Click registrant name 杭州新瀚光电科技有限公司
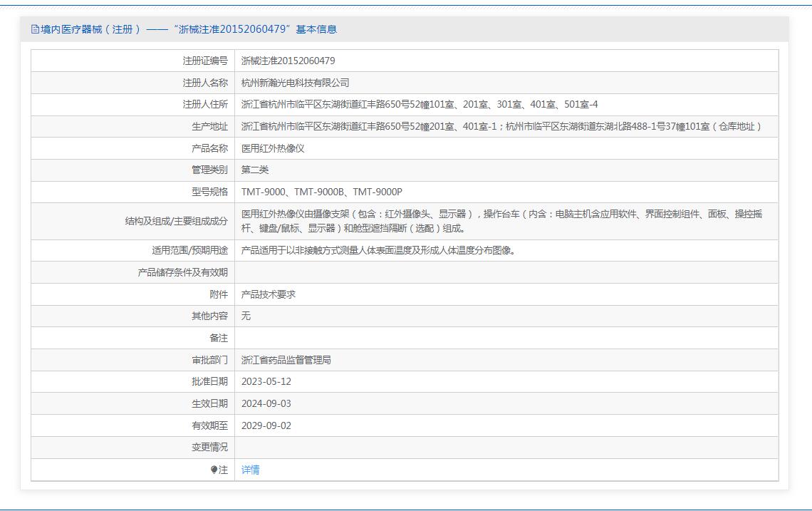The width and height of the screenshot is (812, 511). (x=295, y=83)
